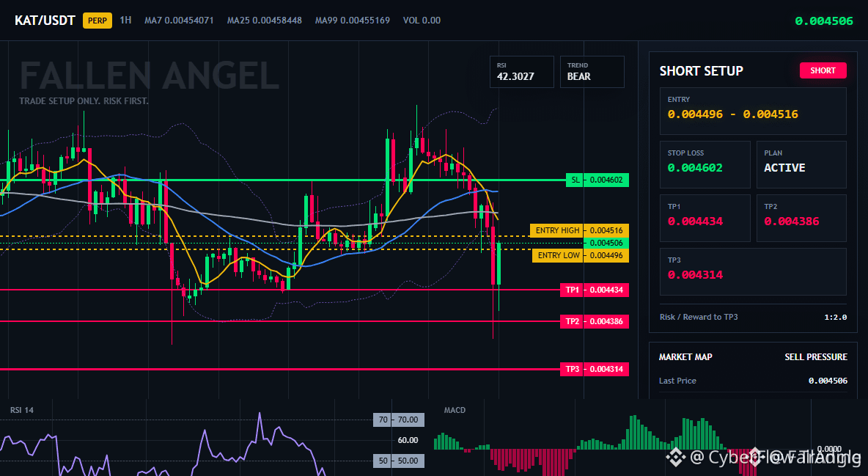The image size is (868, 476).
Task: Click the KAT/USDT pair title
Action: [45, 21]
